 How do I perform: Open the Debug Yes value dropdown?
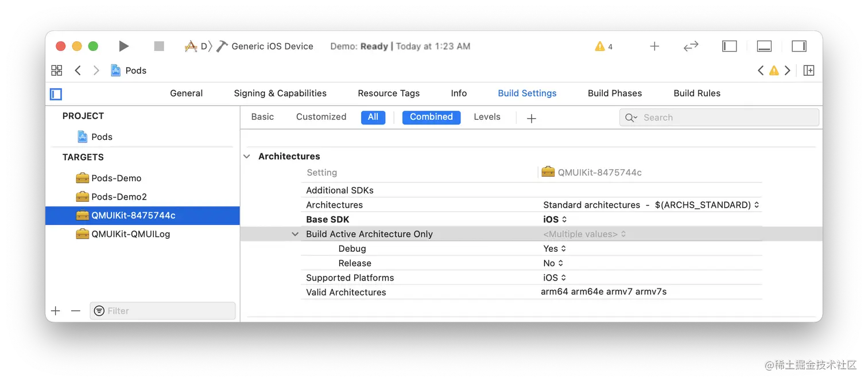[x=555, y=248]
